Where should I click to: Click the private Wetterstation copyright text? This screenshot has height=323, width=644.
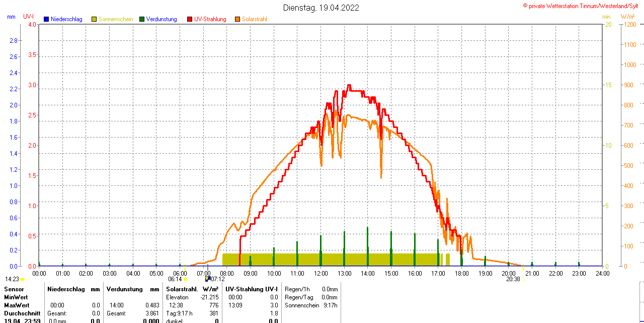click(x=583, y=6)
